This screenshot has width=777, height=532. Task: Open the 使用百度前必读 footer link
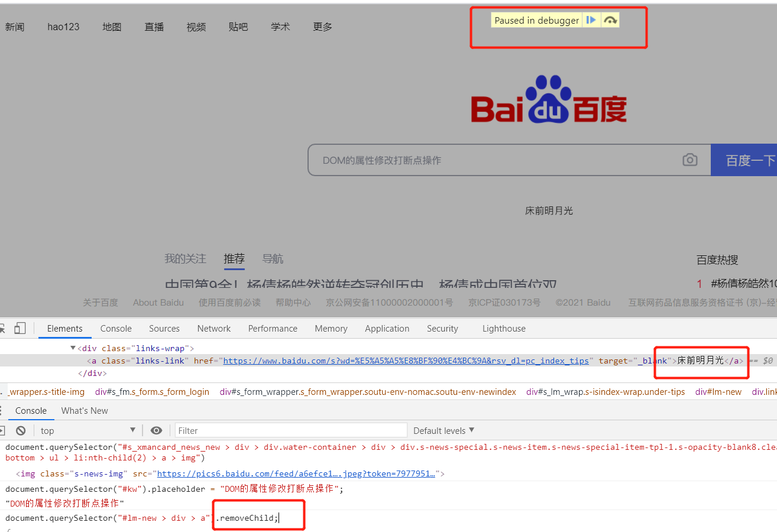229,302
